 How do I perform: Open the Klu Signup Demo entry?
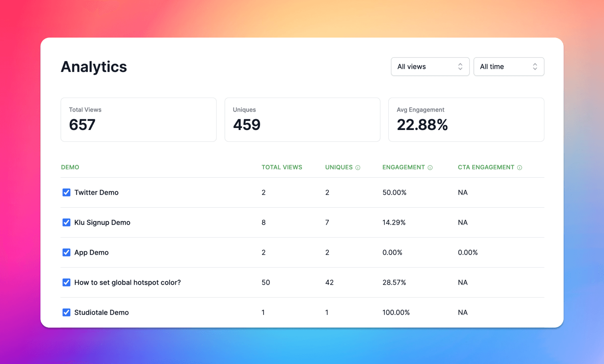(x=102, y=222)
